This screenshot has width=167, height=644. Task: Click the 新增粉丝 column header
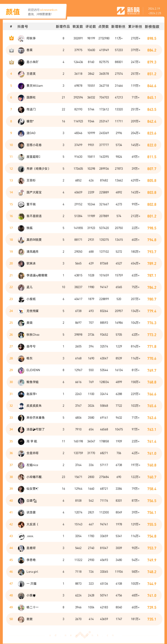[118, 26]
